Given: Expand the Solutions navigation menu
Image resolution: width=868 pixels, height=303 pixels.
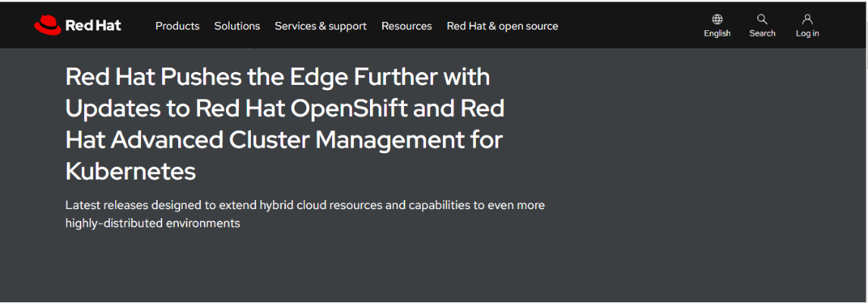Looking at the screenshot, I should click(x=237, y=26).
